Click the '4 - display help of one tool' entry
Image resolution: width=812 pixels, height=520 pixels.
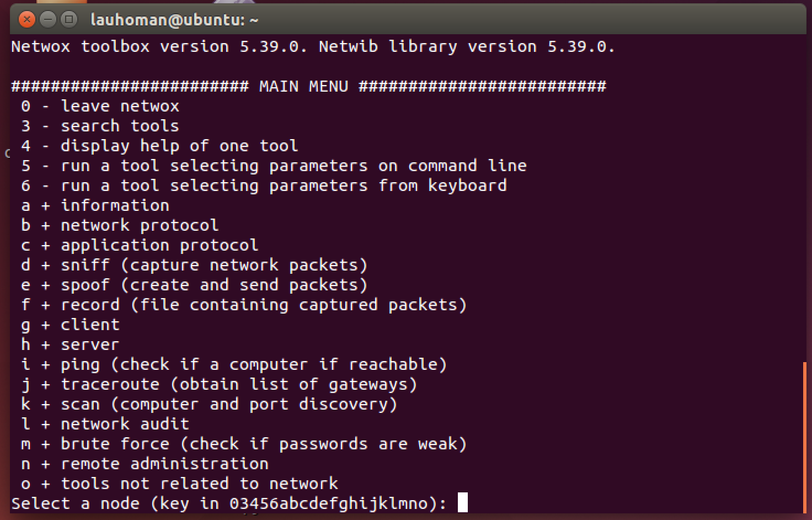159,146
